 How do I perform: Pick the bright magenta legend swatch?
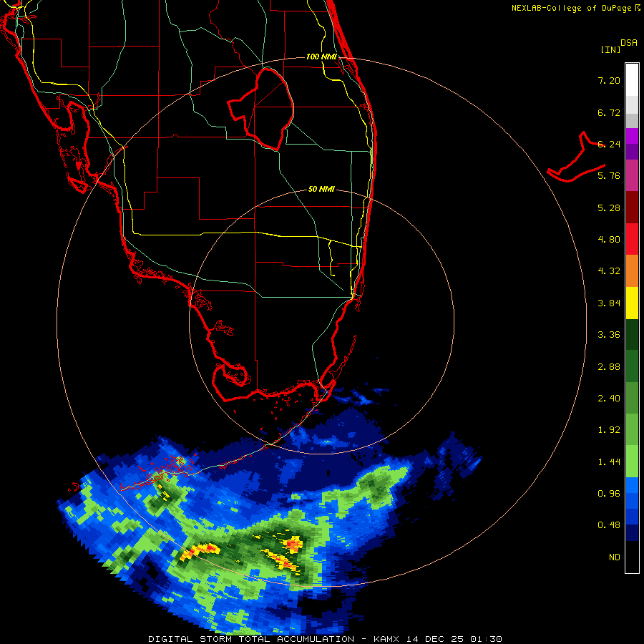click(x=632, y=136)
